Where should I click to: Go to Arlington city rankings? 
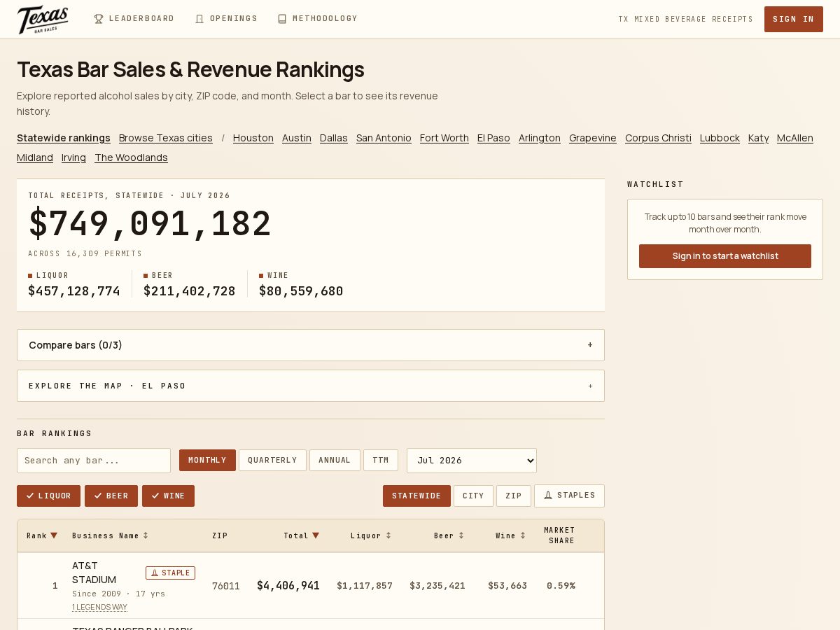point(540,138)
